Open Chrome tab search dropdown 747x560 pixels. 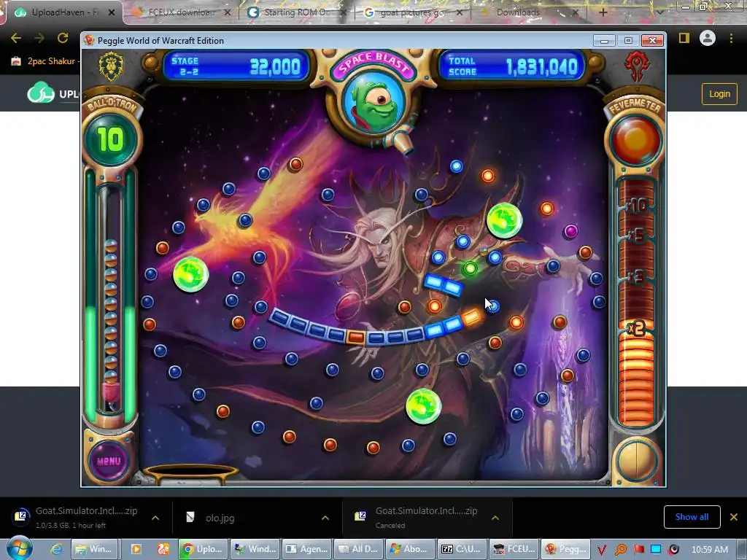(659, 12)
